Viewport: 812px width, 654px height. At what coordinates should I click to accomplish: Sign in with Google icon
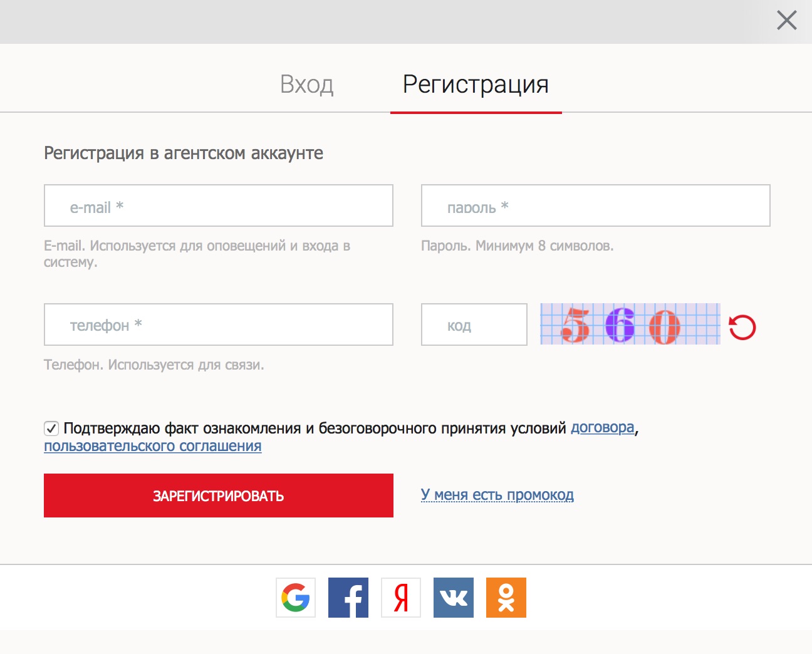click(x=296, y=598)
